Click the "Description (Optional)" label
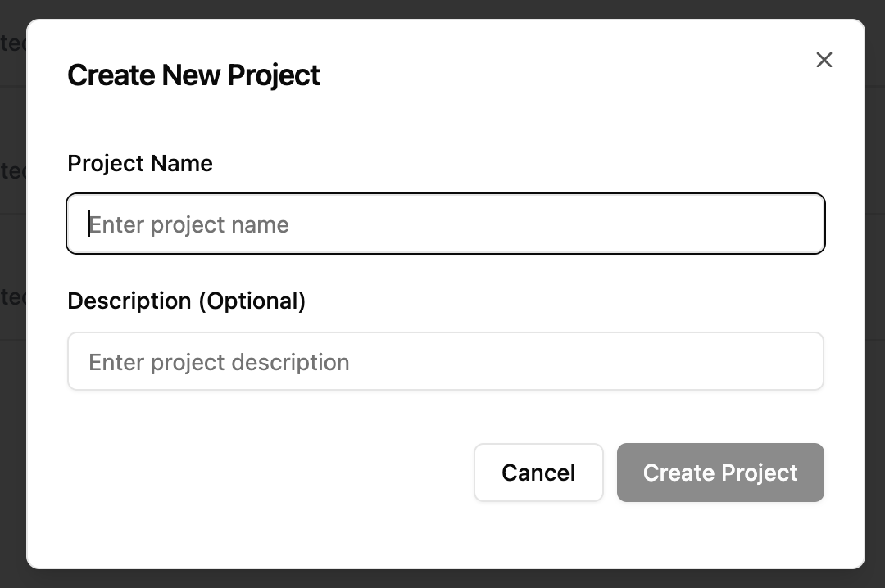This screenshot has height=588, width=885. click(186, 301)
